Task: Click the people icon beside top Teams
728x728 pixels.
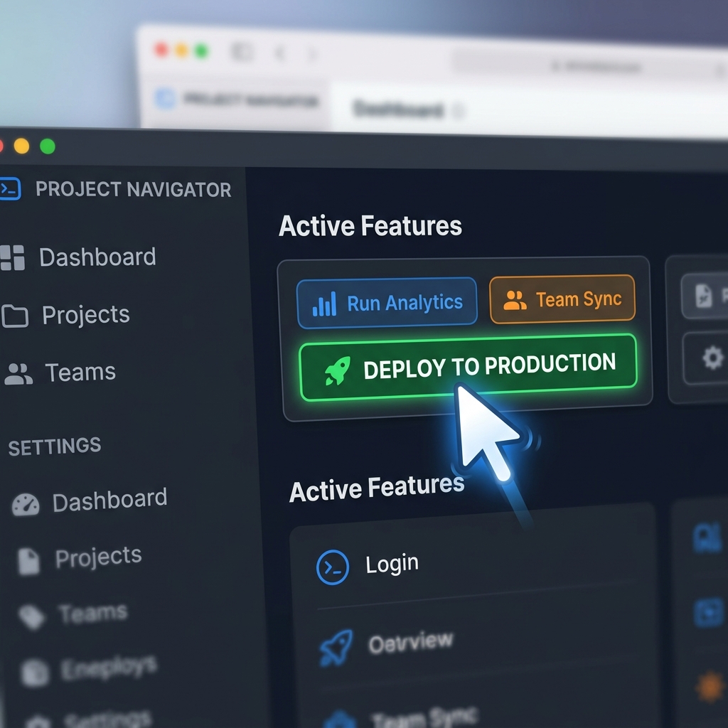Action: (x=18, y=374)
